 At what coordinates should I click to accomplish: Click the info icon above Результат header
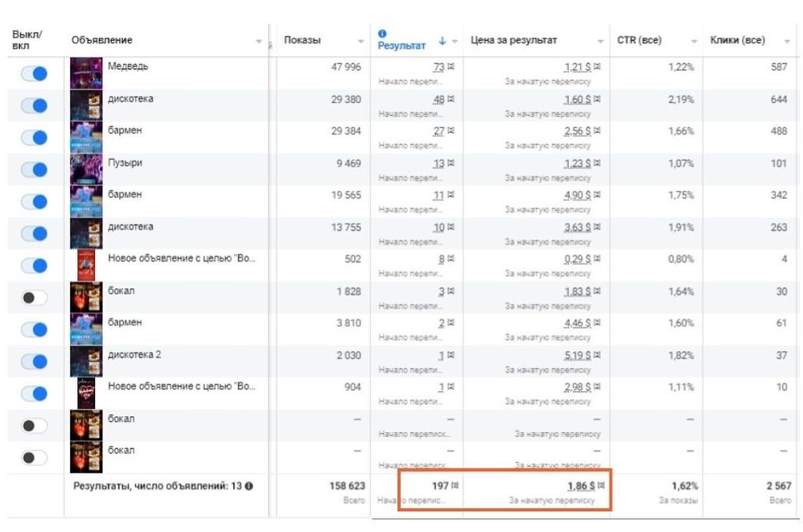click(382, 33)
